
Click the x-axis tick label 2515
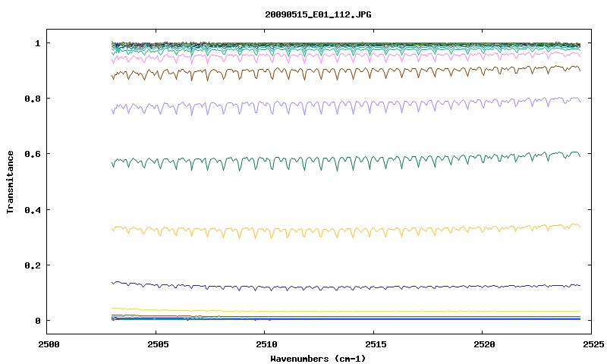(x=376, y=344)
